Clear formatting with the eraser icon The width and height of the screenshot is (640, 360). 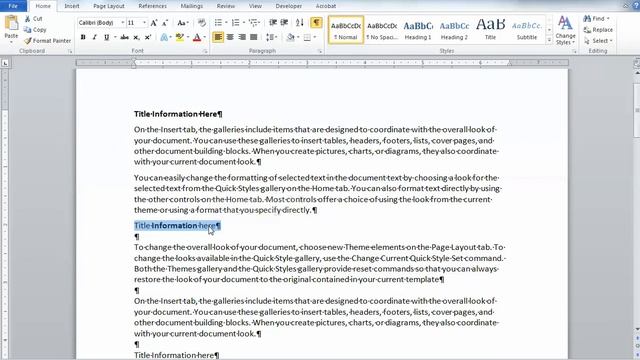[x=202, y=23]
